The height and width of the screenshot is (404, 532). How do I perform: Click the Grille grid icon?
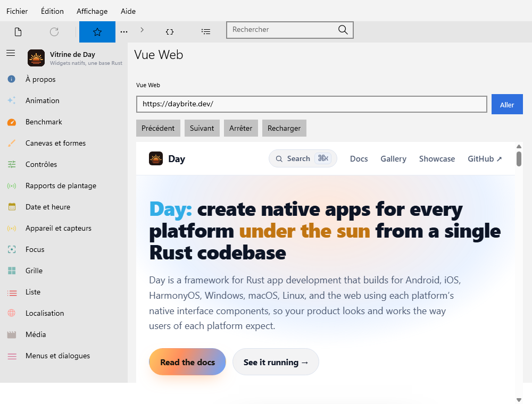click(x=12, y=271)
